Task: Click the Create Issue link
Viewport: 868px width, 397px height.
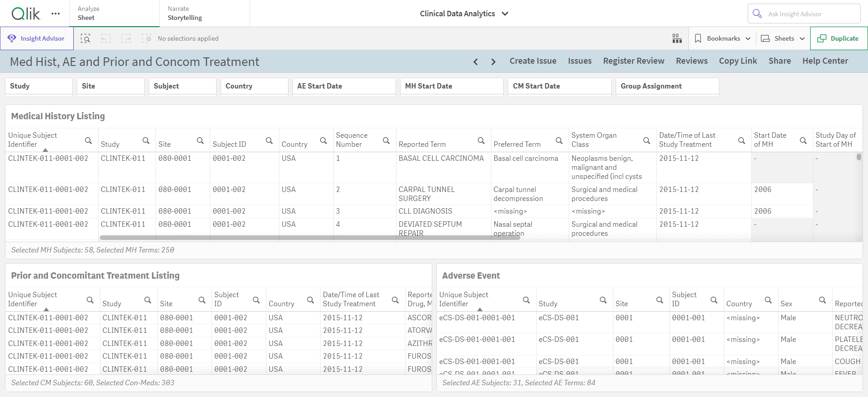Action: 533,61
